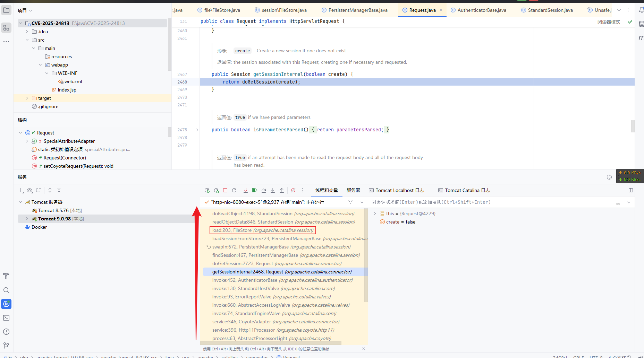This screenshot has height=358, width=644.
Task: Show hidden editor tabs dropdown
Action: click(619, 10)
